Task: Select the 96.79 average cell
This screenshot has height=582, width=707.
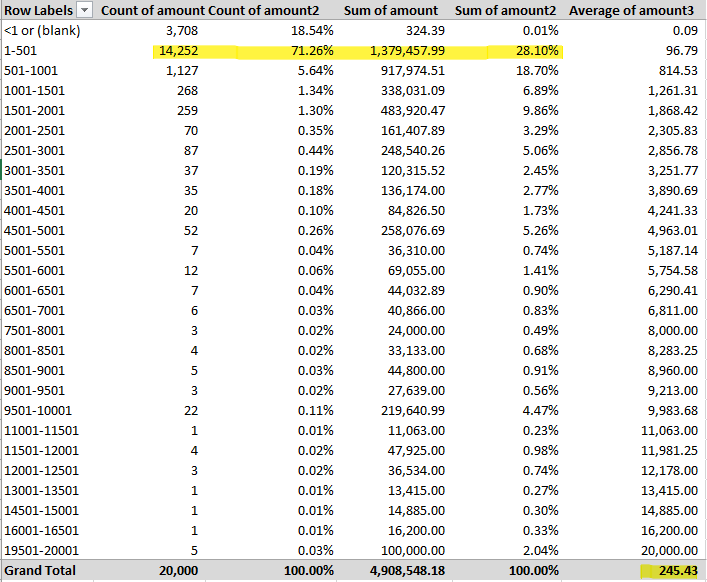Action: 682,50
